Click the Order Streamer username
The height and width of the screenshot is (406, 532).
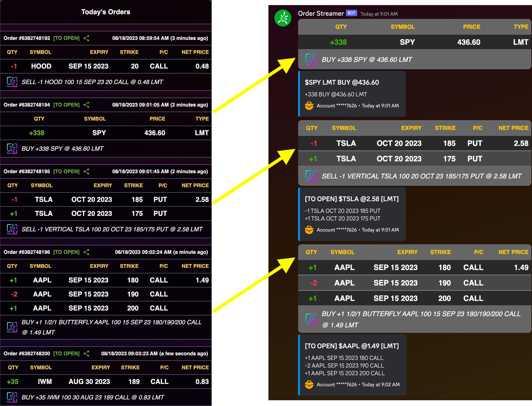321,14
